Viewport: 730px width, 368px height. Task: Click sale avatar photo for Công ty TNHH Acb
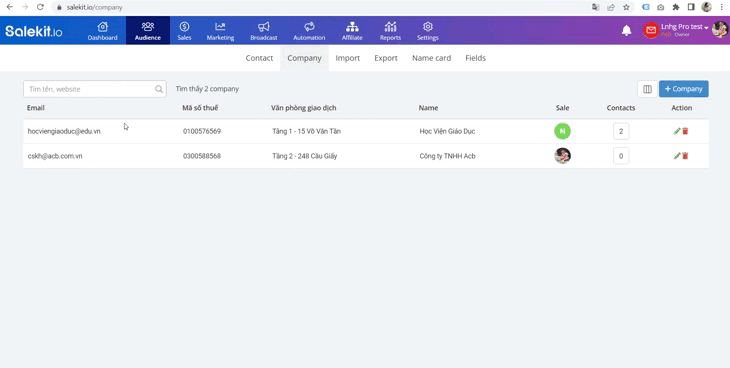click(562, 156)
